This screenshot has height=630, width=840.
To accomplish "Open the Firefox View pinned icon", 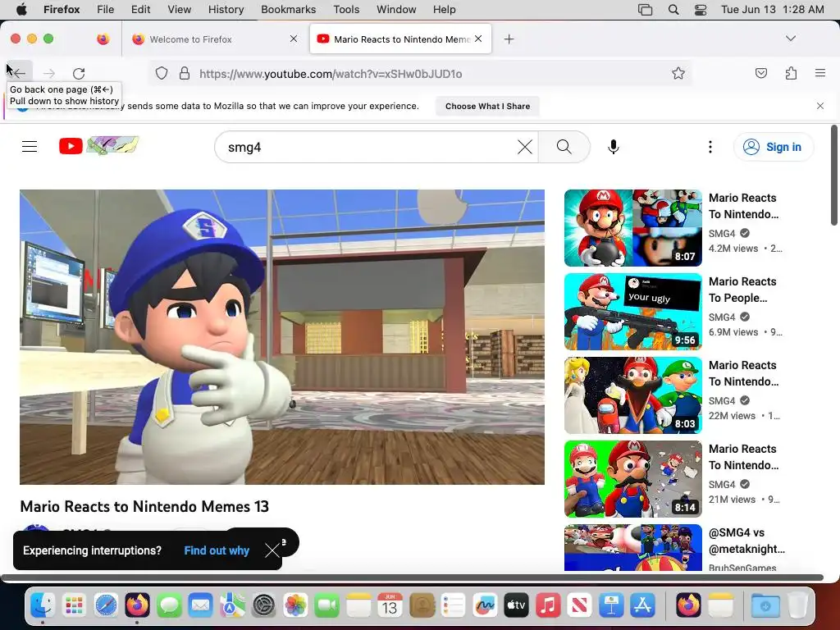I will pos(103,39).
